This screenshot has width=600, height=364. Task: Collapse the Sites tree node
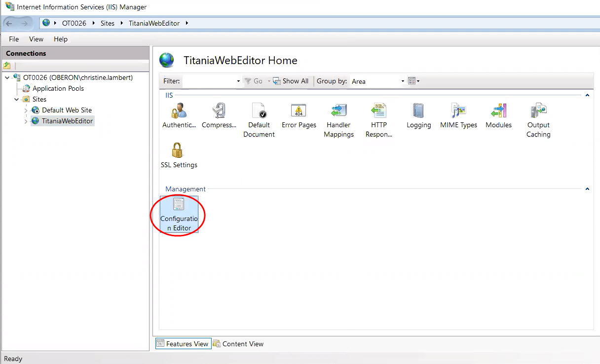(16, 99)
